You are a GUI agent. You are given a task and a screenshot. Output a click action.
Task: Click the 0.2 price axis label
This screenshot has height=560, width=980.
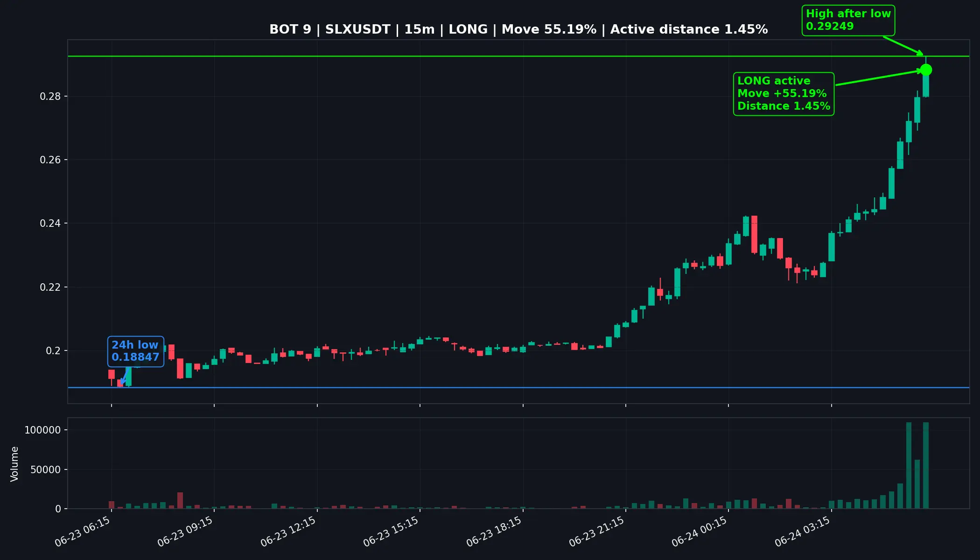[53, 351]
